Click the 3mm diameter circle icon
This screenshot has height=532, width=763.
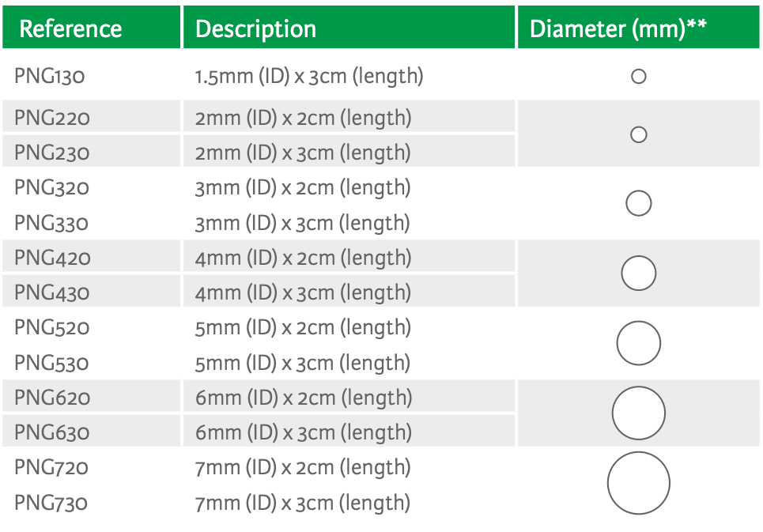click(x=638, y=204)
